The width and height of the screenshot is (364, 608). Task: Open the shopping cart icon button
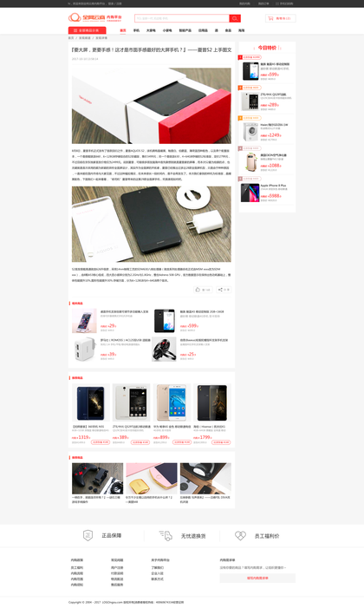coord(281,18)
